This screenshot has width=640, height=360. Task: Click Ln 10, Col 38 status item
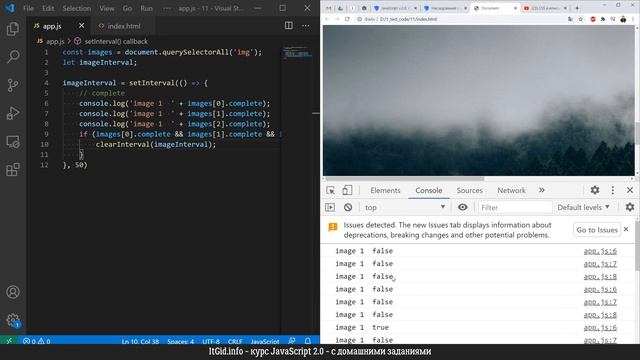[140, 341]
